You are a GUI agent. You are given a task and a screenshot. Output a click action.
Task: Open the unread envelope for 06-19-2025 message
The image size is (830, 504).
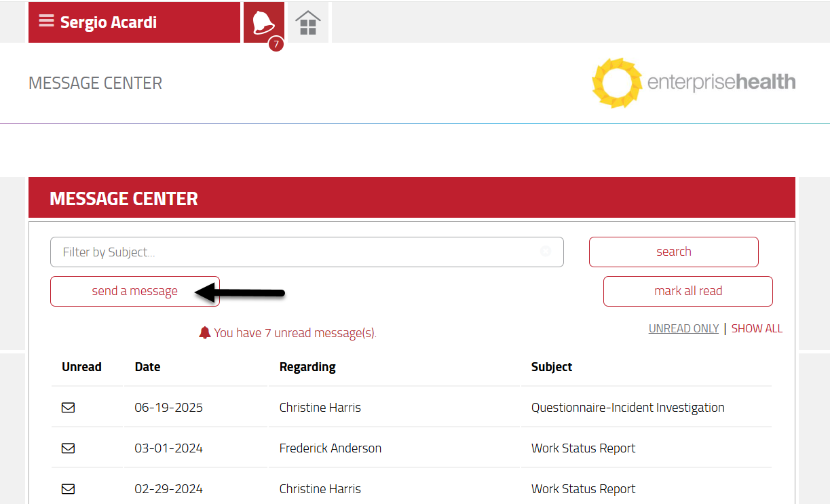(x=69, y=408)
